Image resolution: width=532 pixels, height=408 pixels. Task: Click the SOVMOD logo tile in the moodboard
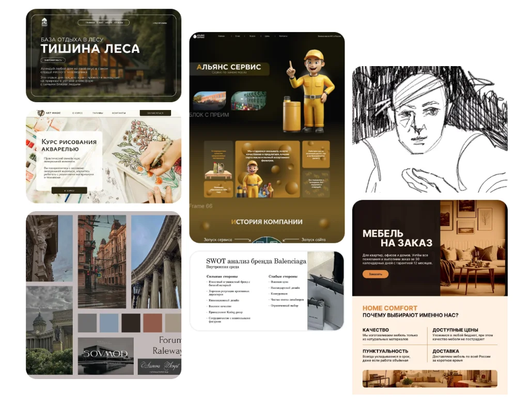pyautogui.click(x=106, y=356)
